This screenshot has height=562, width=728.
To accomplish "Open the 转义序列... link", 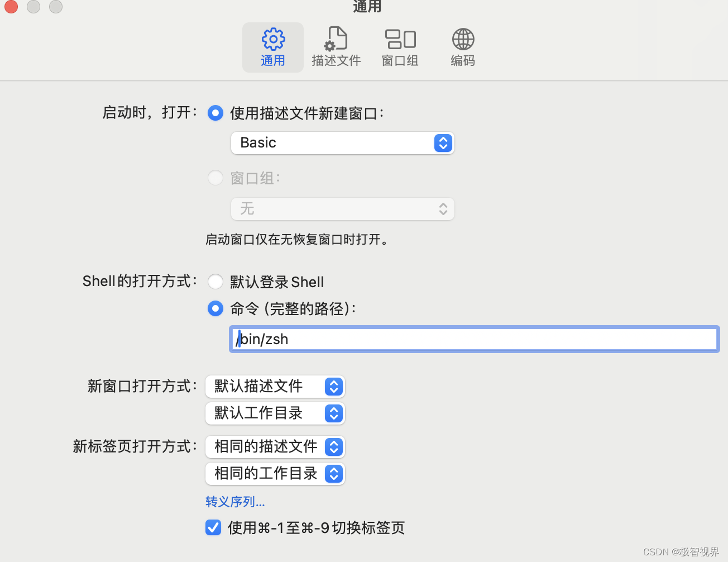I will point(235,502).
